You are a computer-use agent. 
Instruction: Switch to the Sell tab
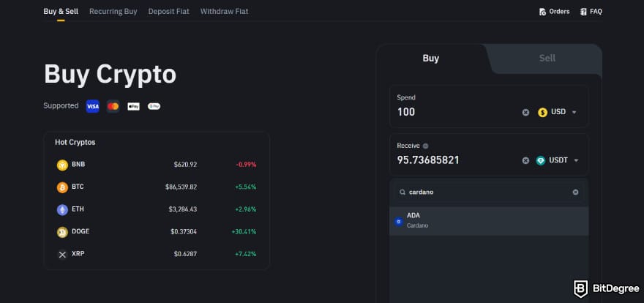pos(547,59)
